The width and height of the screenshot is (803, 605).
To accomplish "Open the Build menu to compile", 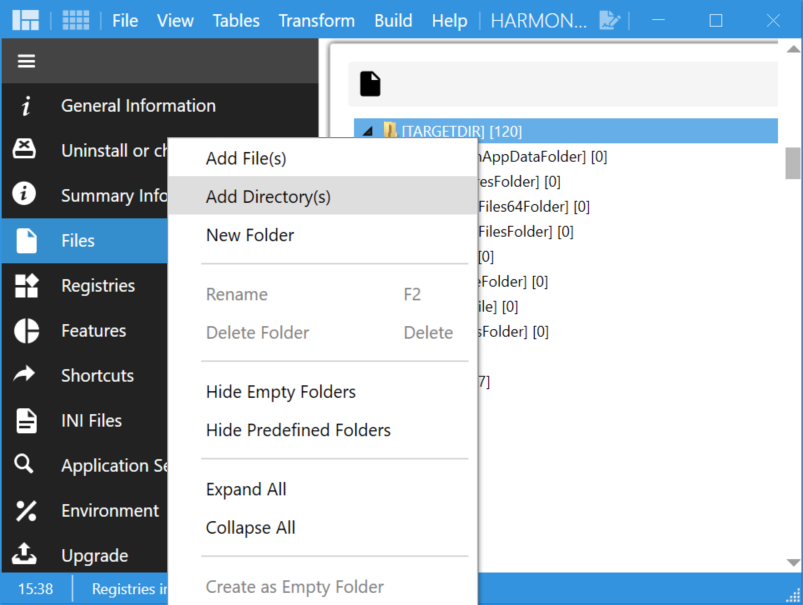I will pyautogui.click(x=393, y=20).
